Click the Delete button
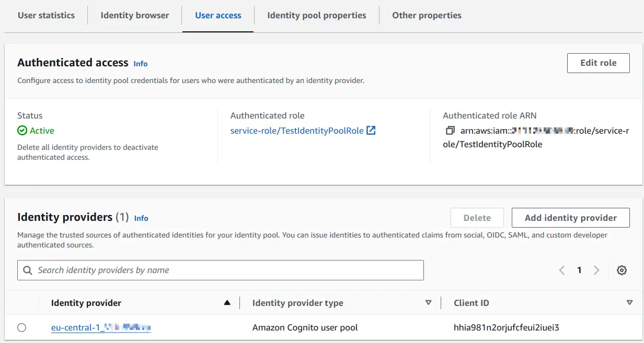Screen dimensions: 644x343 tap(477, 218)
